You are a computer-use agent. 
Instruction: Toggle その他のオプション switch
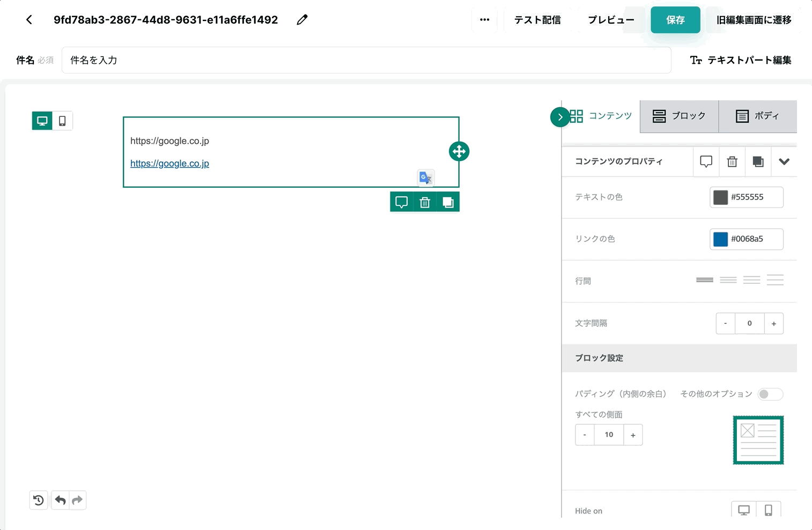point(770,394)
